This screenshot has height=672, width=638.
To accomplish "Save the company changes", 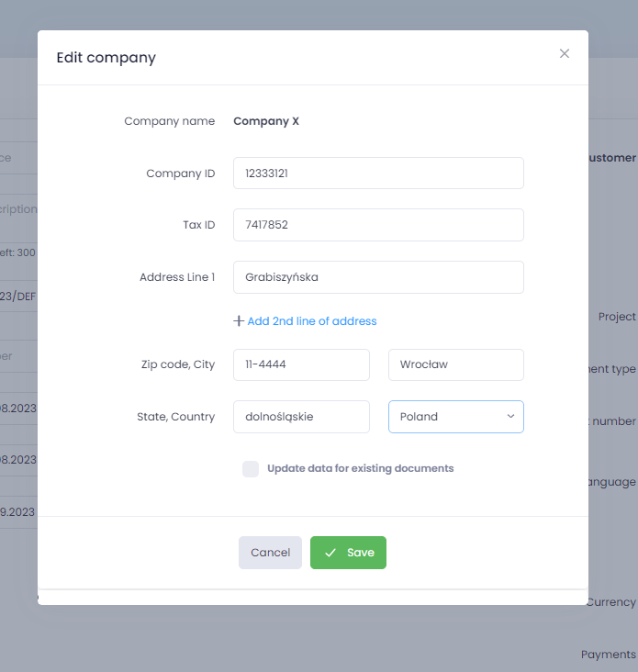I will [x=348, y=553].
